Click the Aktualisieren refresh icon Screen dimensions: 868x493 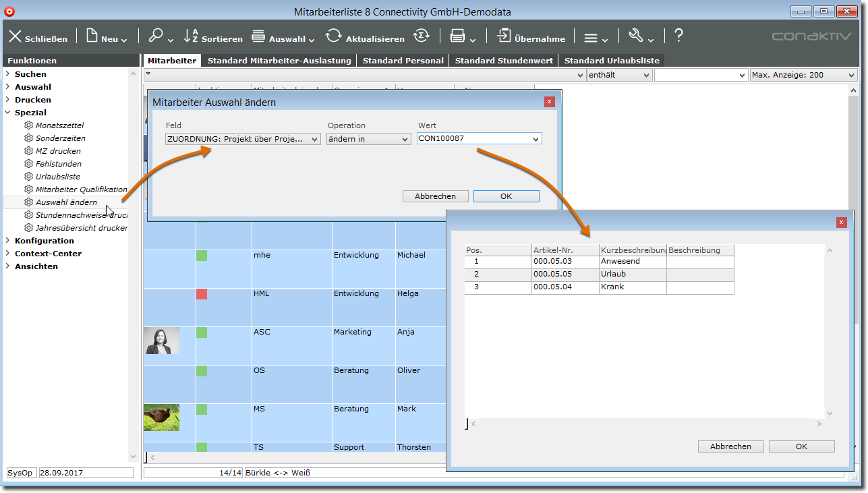click(333, 36)
